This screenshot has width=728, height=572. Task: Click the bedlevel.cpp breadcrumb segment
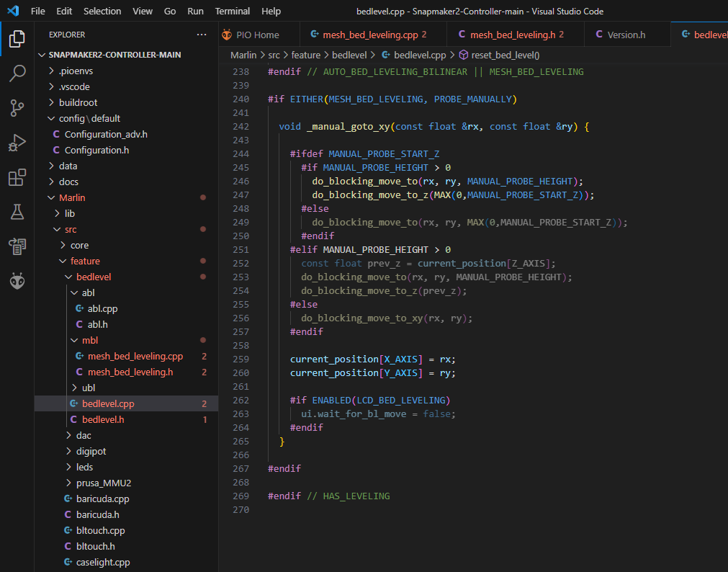tap(420, 55)
